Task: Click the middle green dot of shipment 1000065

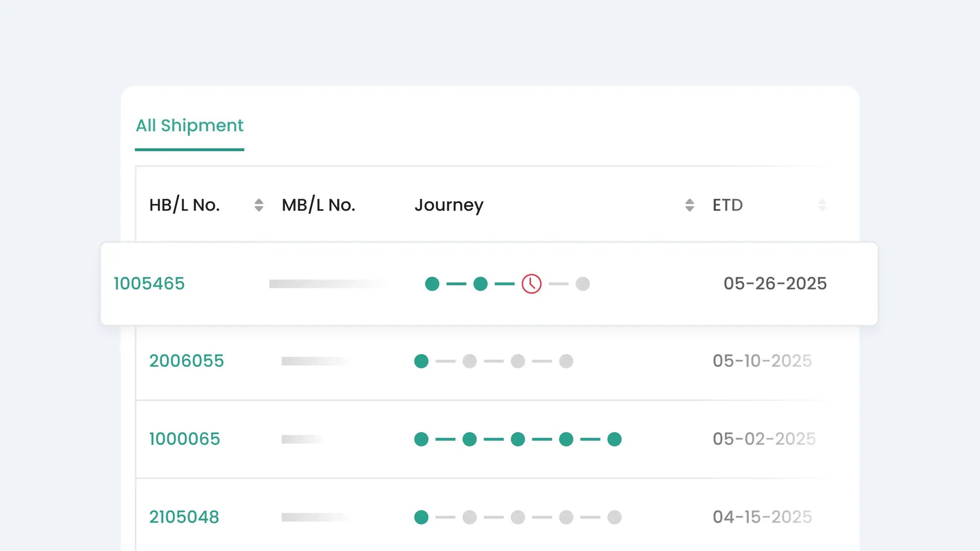Action: click(x=517, y=439)
